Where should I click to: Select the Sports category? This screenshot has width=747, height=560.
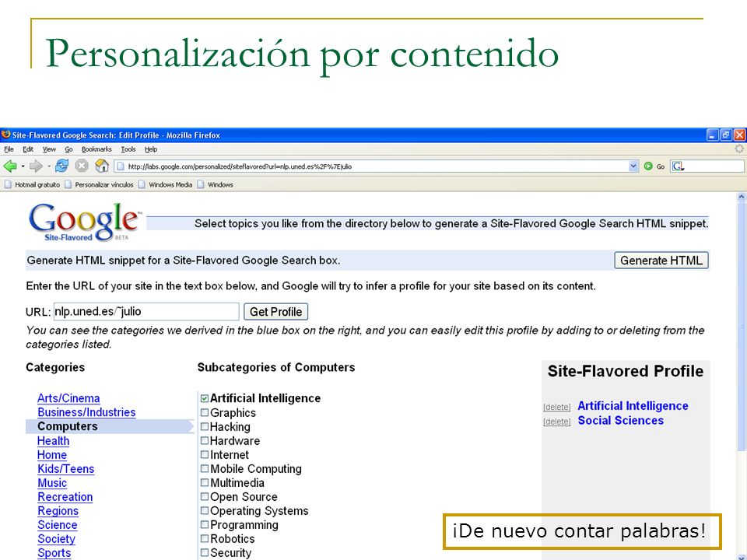tap(54, 553)
